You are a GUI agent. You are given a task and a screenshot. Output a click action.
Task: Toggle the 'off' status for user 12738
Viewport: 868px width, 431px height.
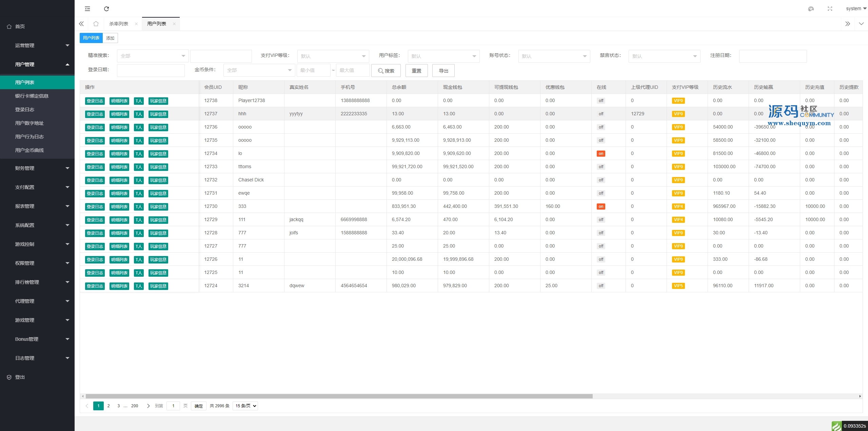click(601, 101)
